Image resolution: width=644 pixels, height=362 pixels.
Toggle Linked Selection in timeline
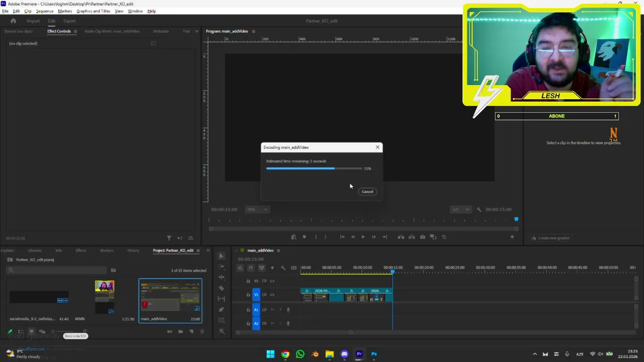click(261, 267)
